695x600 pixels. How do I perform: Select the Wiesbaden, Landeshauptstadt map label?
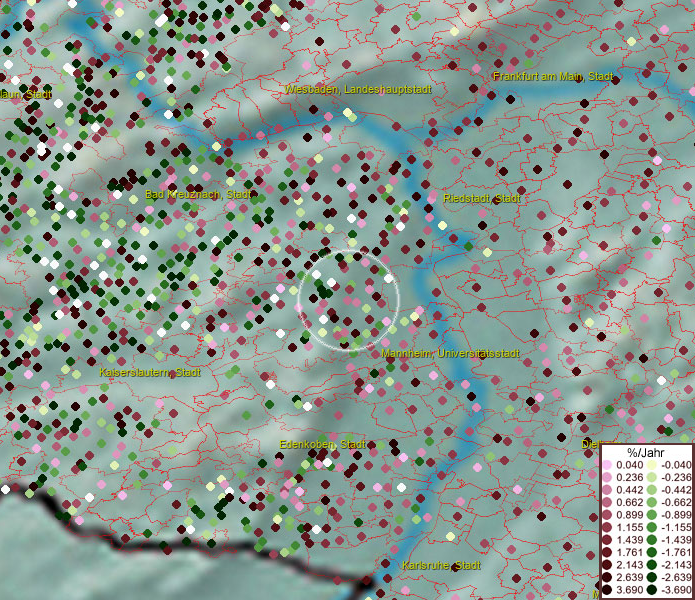pyautogui.click(x=358, y=90)
